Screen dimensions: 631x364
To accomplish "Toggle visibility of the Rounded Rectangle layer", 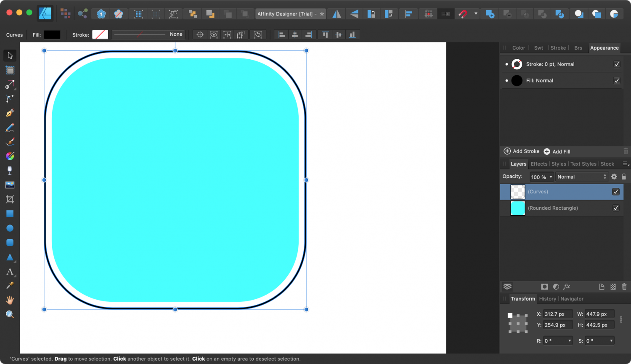I will coord(616,208).
